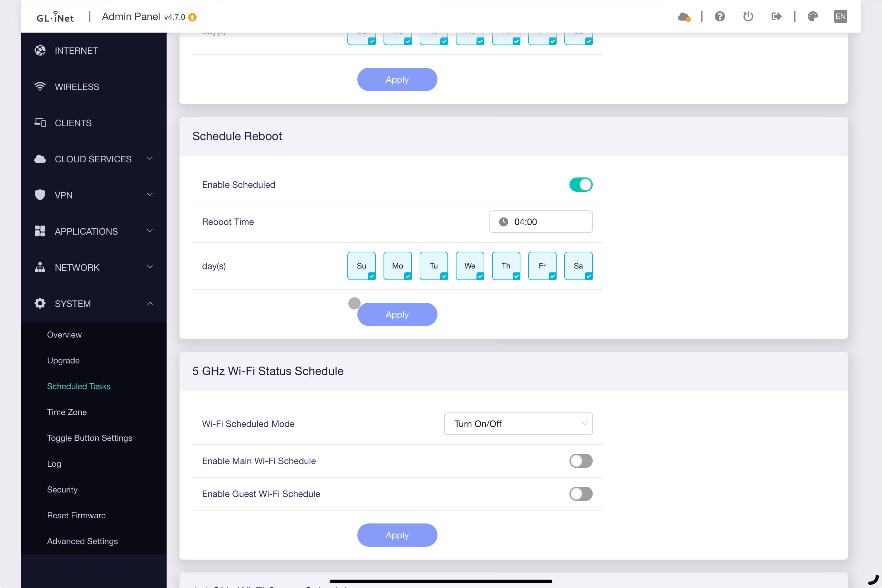The height and width of the screenshot is (588, 882).
Task: Click the power reboot icon in header
Action: tap(748, 16)
